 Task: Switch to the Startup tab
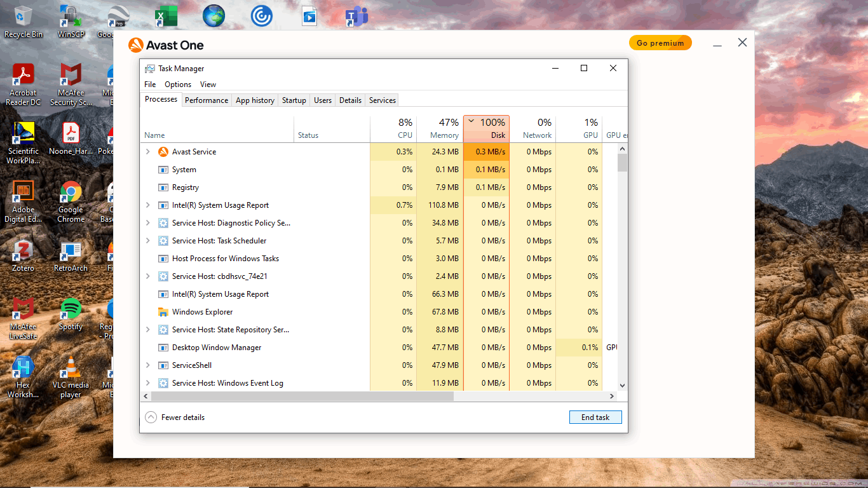[294, 100]
